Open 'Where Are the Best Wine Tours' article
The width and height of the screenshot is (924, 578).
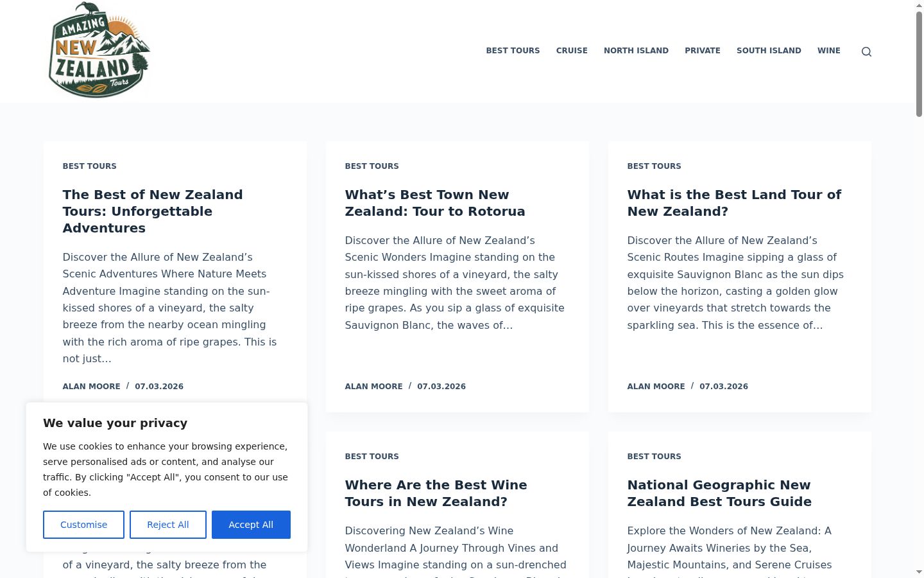436,493
